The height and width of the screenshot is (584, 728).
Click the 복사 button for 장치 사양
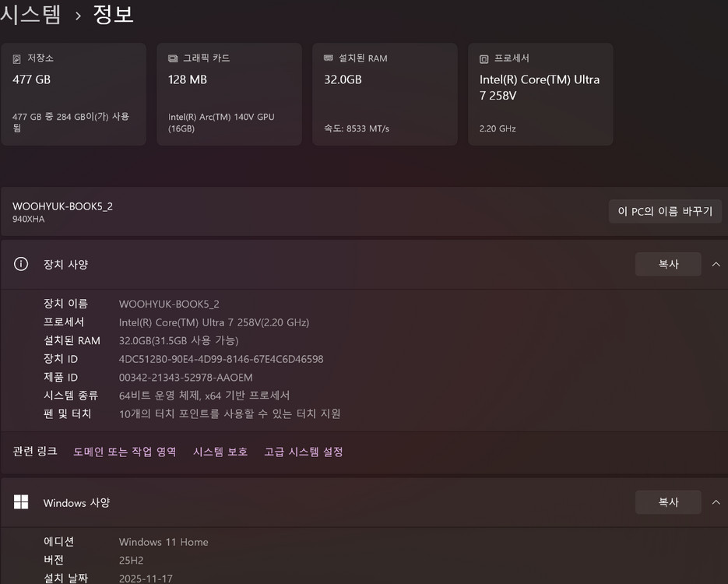pyautogui.click(x=667, y=264)
